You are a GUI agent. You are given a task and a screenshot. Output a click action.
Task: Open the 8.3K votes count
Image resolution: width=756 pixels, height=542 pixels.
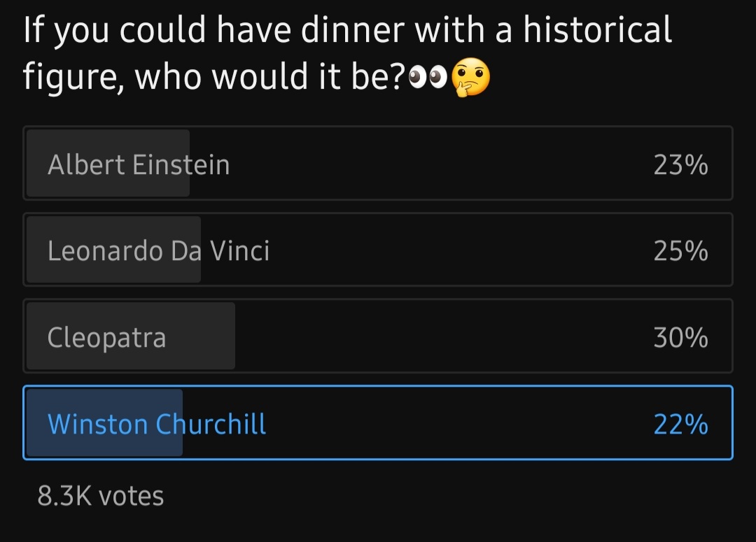(101, 496)
